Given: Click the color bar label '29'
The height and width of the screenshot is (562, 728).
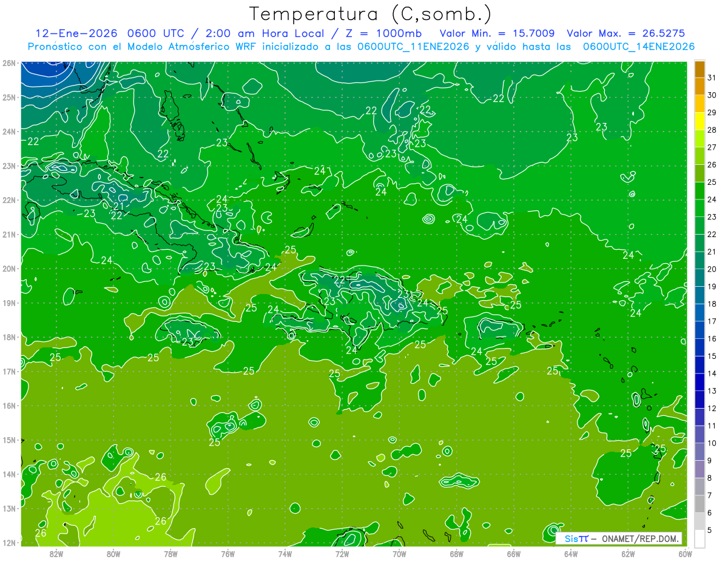Looking at the screenshot, I should 712,112.
